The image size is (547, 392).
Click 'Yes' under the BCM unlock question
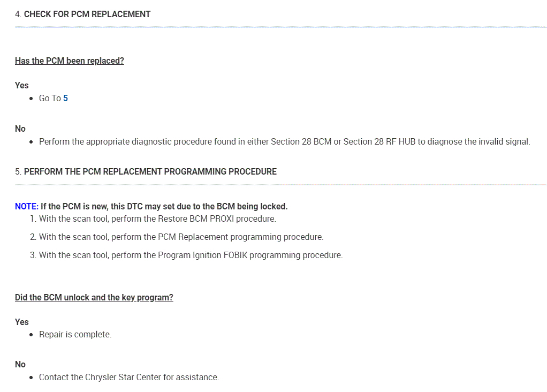(x=22, y=322)
